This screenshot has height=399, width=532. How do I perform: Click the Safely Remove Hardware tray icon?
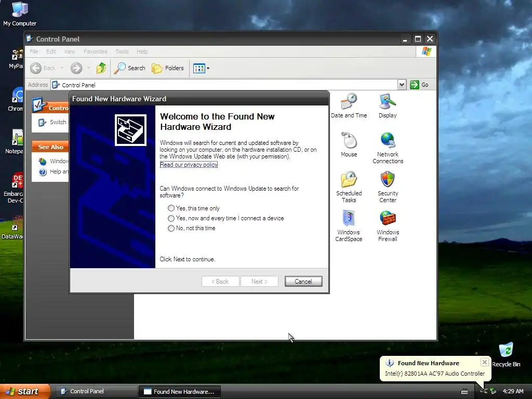pos(494,391)
